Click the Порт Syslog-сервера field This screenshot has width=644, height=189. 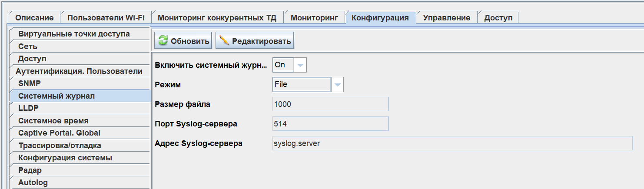coord(330,124)
